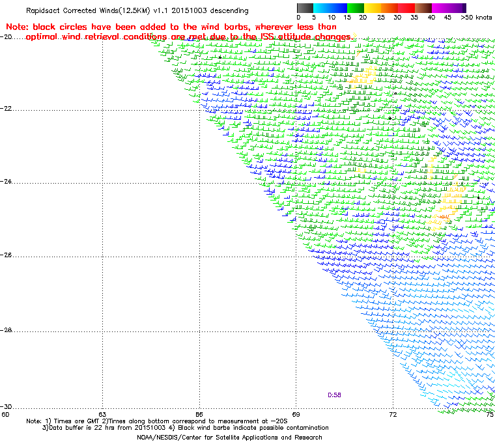Click the latitude label '-26'
The image size is (495, 448).
(6, 255)
